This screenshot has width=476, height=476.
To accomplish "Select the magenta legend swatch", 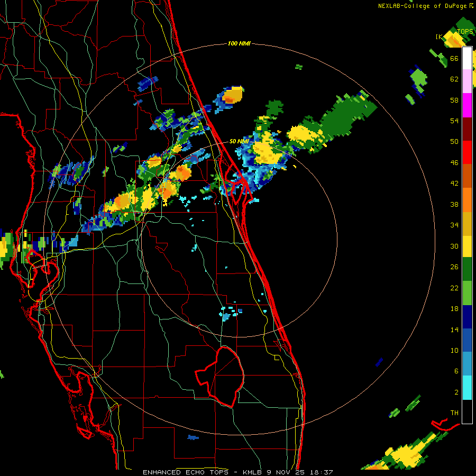I will point(467,105).
